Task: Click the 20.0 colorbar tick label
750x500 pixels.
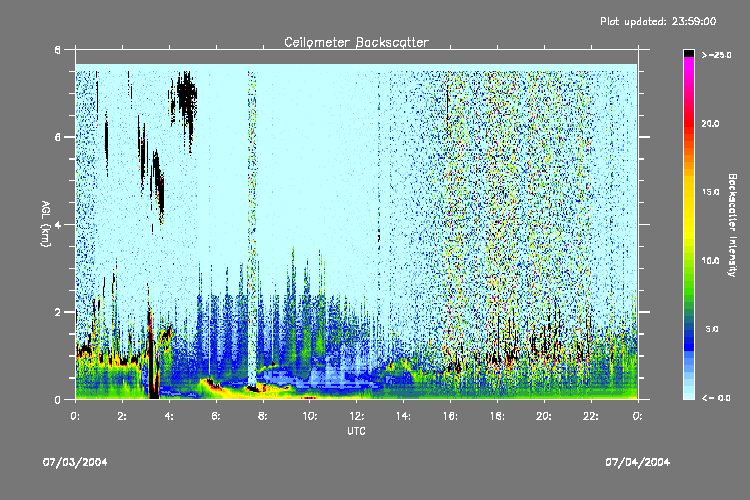Action: click(710, 123)
